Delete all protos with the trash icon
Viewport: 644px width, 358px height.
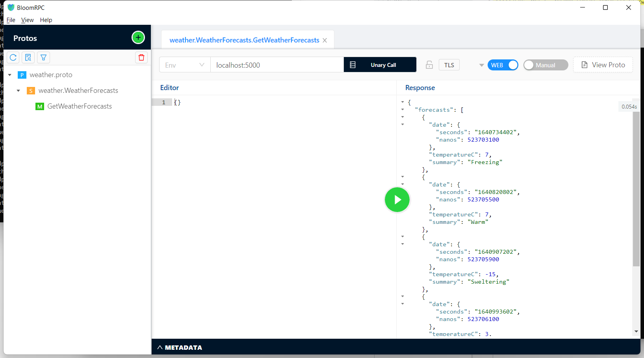click(141, 57)
